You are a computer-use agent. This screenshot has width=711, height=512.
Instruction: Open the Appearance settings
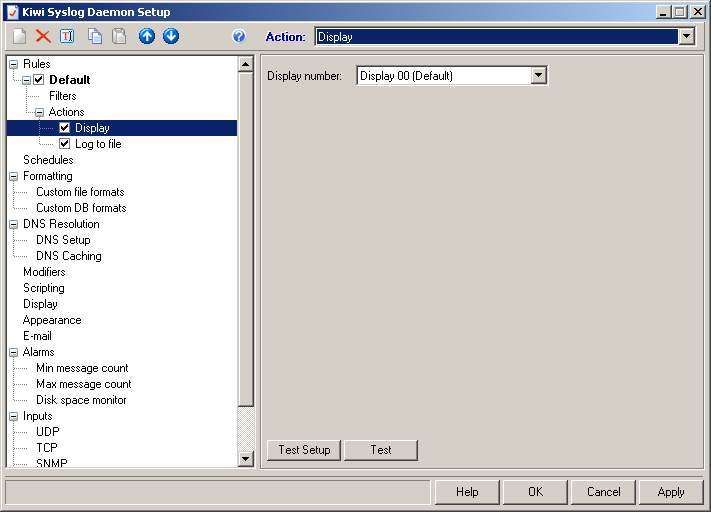52,320
